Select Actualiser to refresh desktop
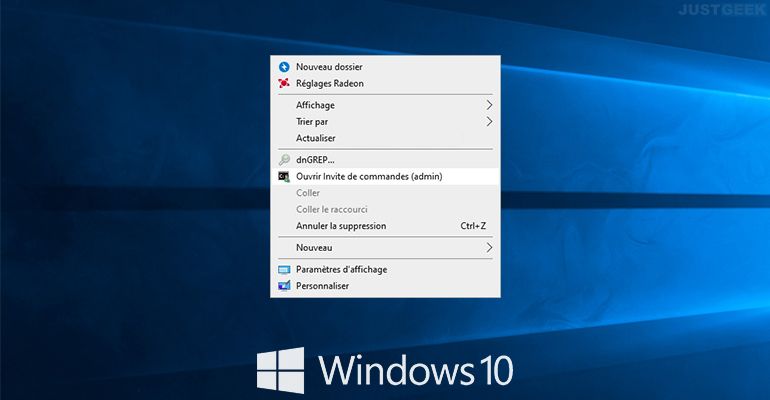 pyautogui.click(x=385, y=138)
